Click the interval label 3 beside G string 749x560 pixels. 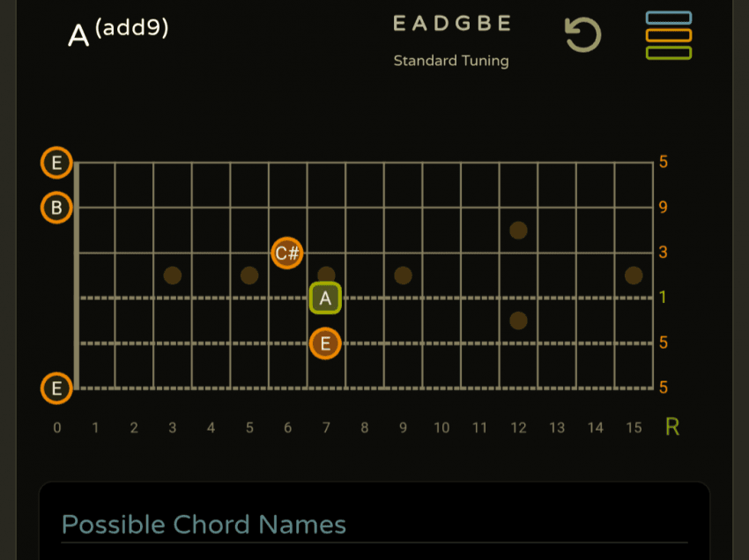pyautogui.click(x=663, y=253)
